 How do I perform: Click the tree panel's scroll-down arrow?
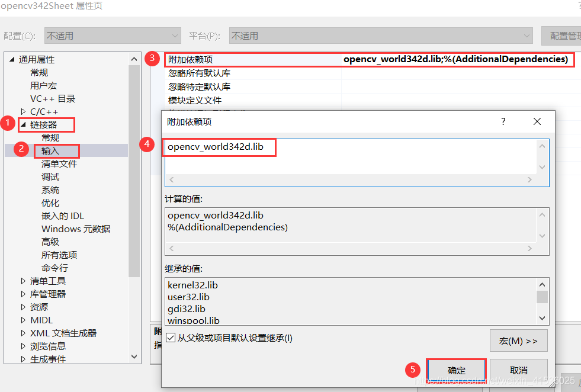pyautogui.click(x=134, y=356)
